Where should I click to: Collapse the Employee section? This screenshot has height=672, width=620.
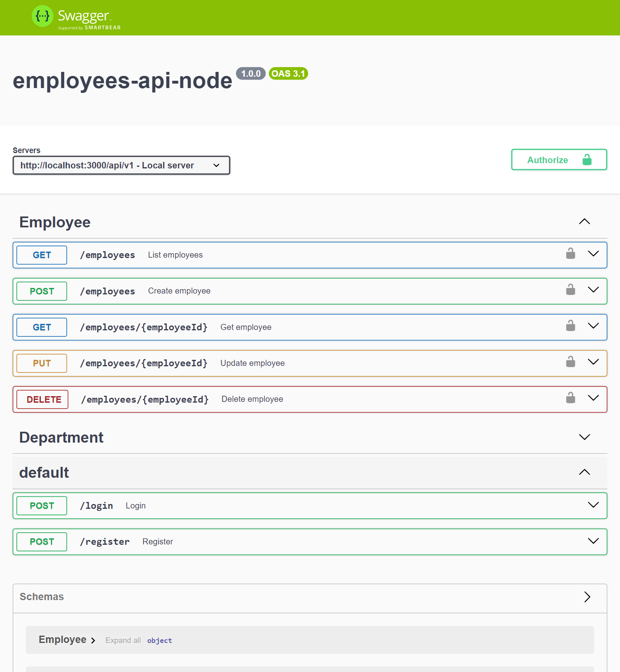click(x=584, y=221)
